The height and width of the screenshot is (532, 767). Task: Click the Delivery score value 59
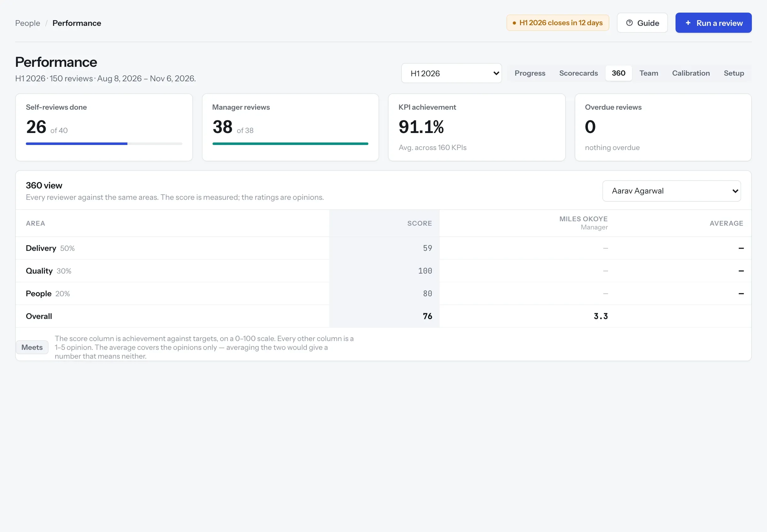[x=428, y=248]
